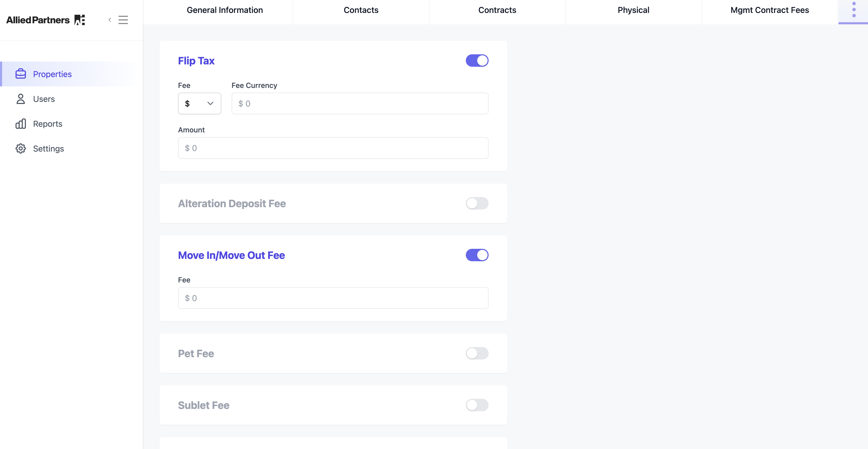868x449 pixels.
Task: Click the Allied Partners logo
Action: pyautogui.click(x=46, y=20)
